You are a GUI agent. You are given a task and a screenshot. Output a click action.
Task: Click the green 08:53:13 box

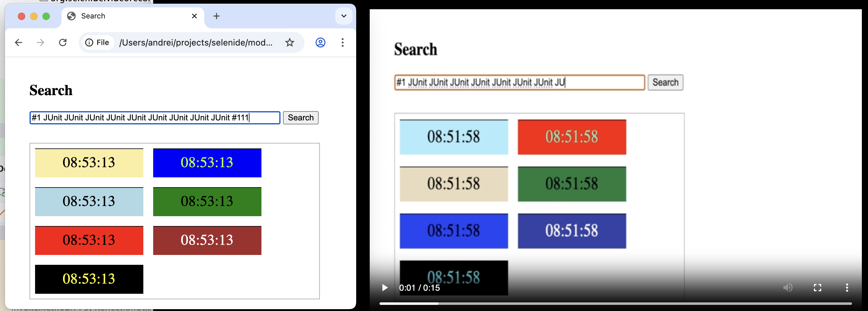click(x=207, y=202)
